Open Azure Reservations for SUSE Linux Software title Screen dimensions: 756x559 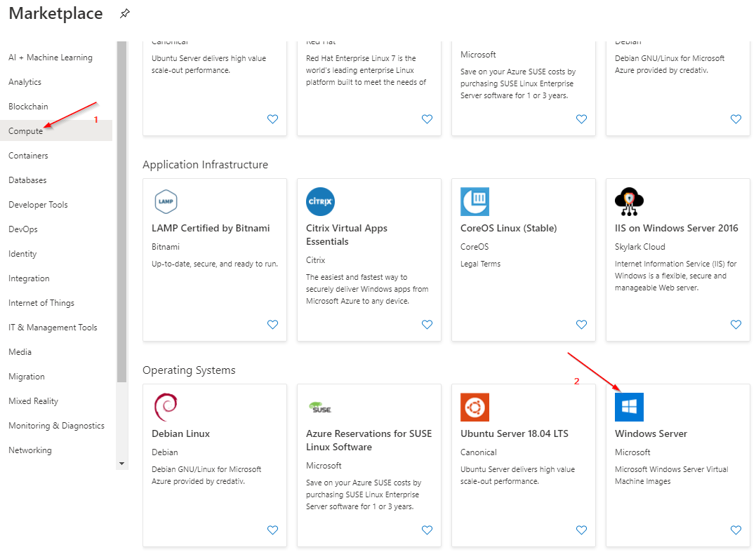pos(369,440)
